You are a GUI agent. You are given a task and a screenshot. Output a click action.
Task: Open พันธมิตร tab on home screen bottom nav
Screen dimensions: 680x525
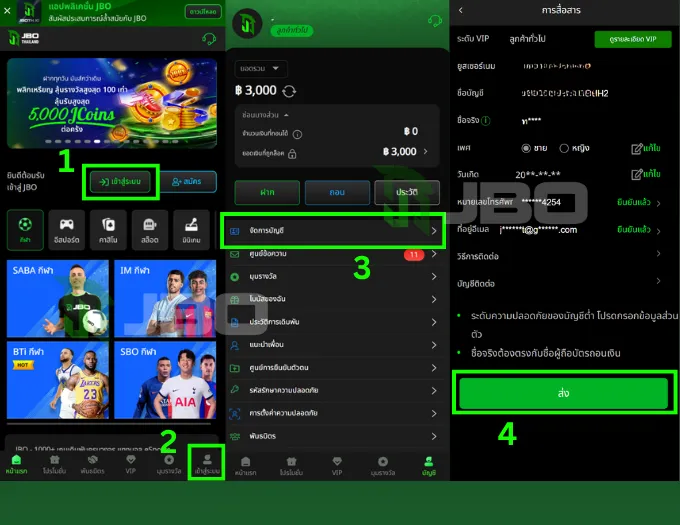[x=92, y=465]
